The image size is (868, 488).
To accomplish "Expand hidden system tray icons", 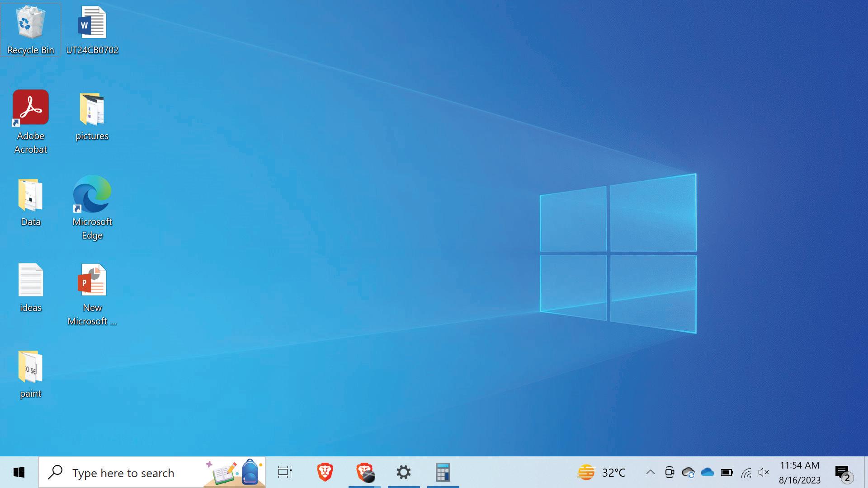I will coord(650,473).
